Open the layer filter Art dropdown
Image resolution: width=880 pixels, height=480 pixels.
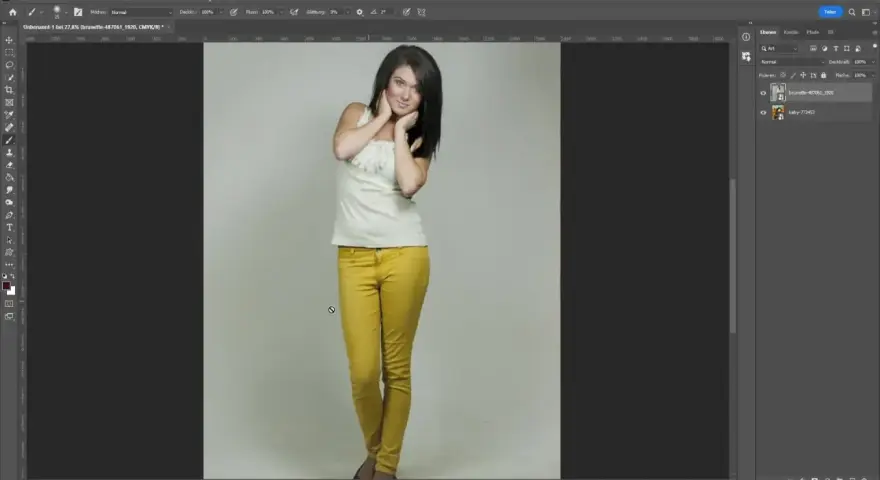pyautogui.click(x=779, y=49)
